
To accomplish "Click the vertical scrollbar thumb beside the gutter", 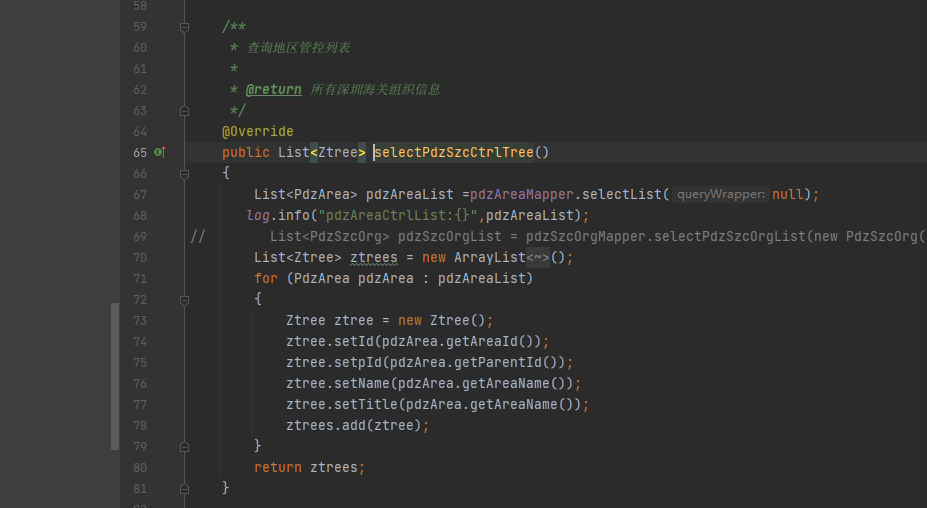I will [115, 376].
